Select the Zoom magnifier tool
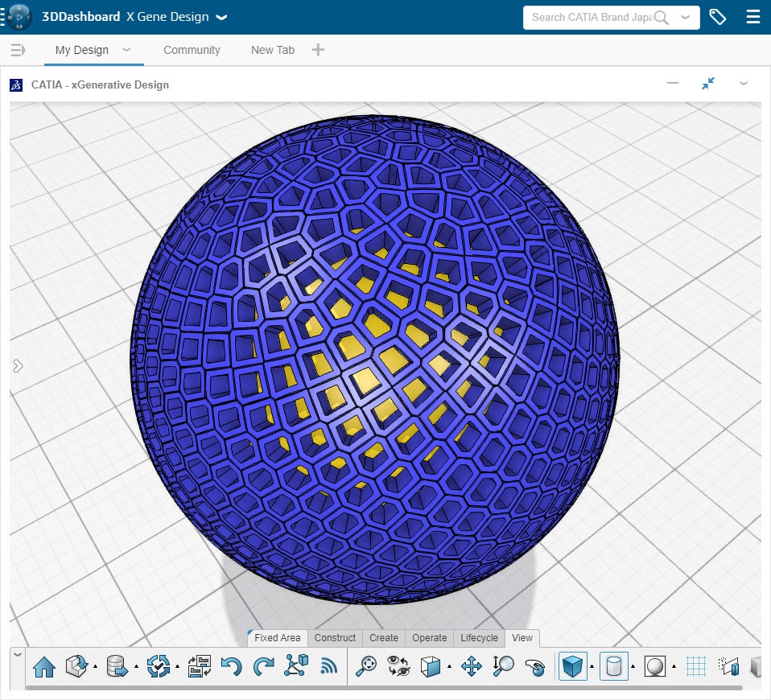The height and width of the screenshot is (700, 771). pos(504,666)
